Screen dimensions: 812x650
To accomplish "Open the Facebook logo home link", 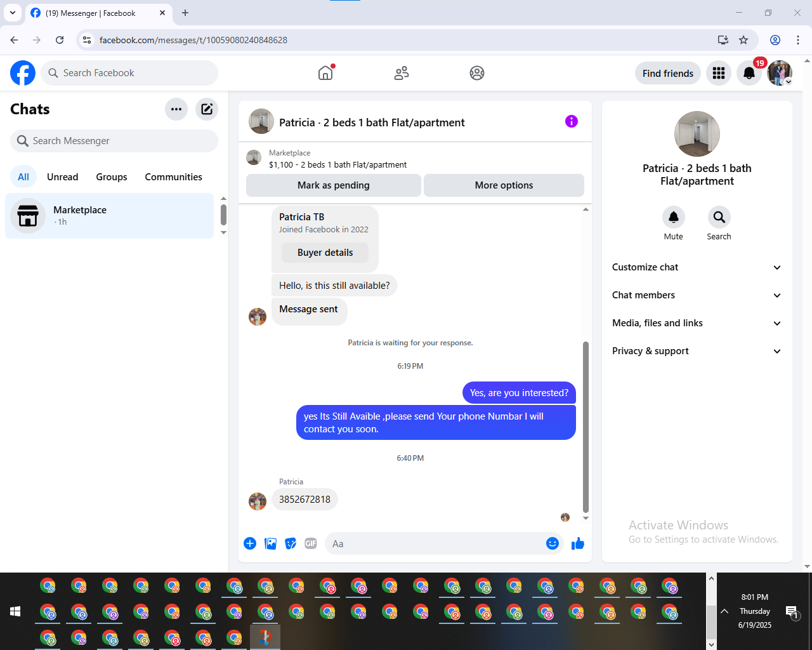I will click(23, 73).
